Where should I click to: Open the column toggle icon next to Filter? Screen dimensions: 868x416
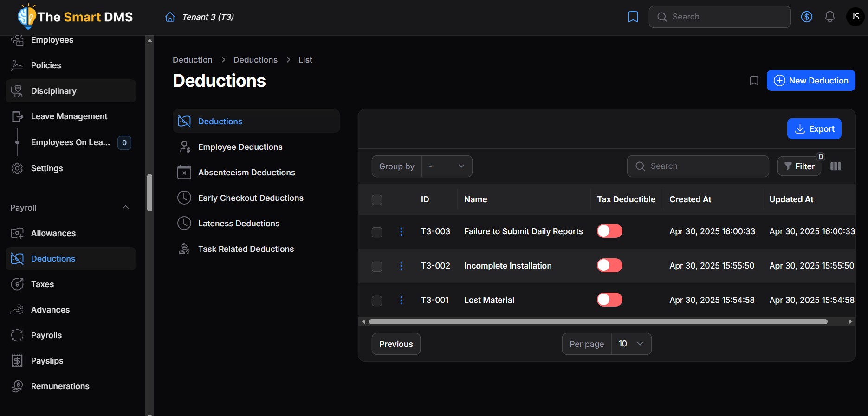[836, 166]
